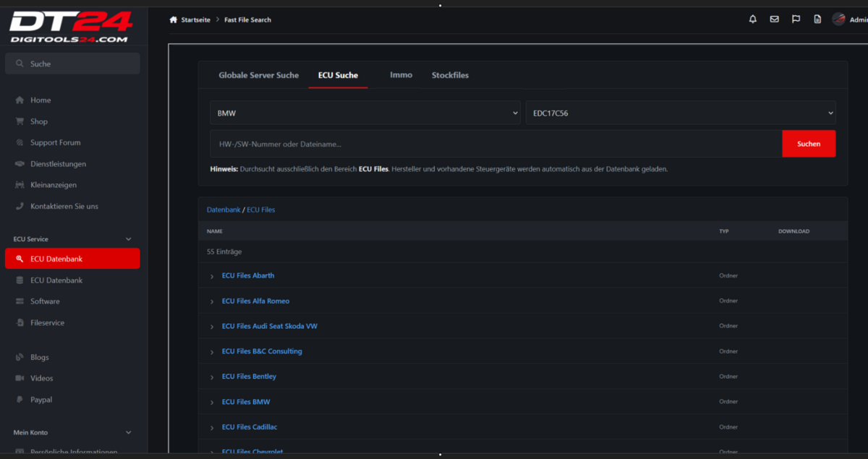Viewport: 868px width, 459px height.
Task: Click the DT24 Digitools24 logo
Action: (x=69, y=26)
